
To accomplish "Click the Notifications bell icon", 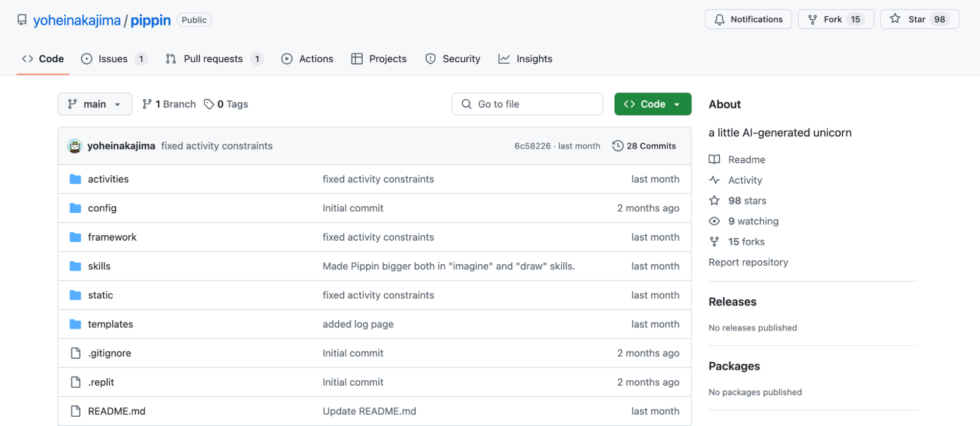I will 719,20.
